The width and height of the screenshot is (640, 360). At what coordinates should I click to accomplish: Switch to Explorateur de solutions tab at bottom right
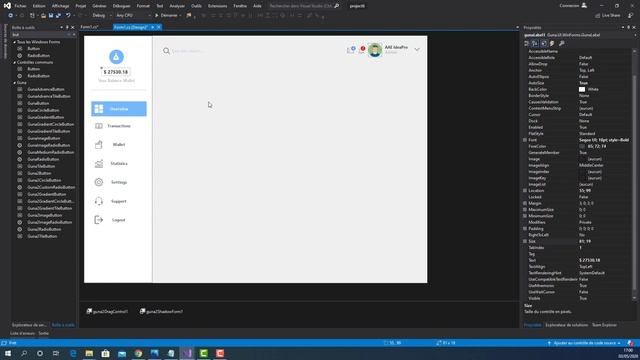(567, 325)
